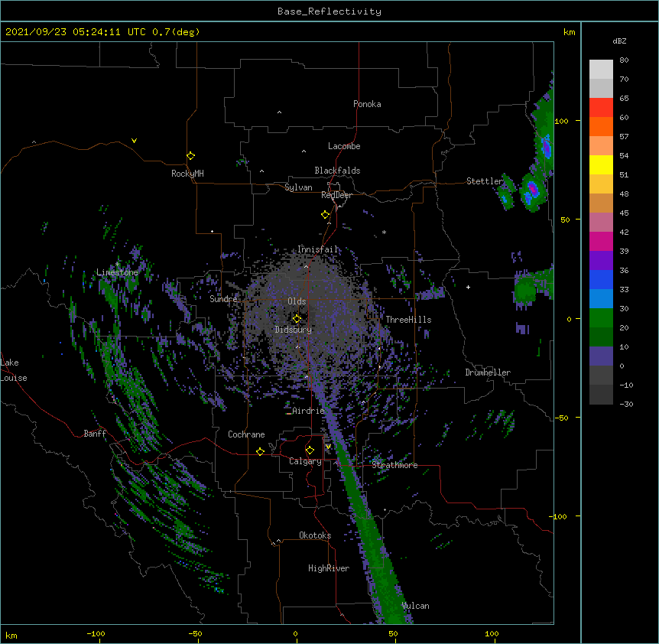Click the yellow diamond marker south of RedDeer
Viewport: 659px width, 644px height.
(x=326, y=215)
